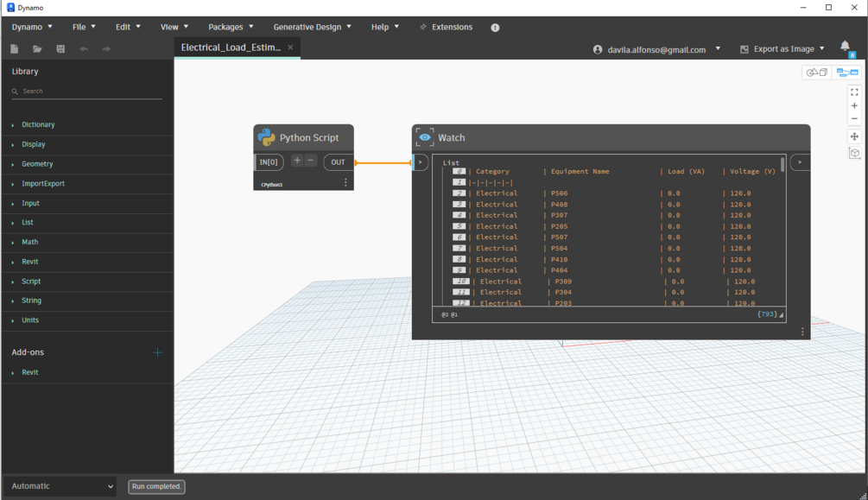Image resolution: width=868 pixels, height=500 pixels.
Task: Close the Electrical_Load_Estim tab
Action: (290, 47)
